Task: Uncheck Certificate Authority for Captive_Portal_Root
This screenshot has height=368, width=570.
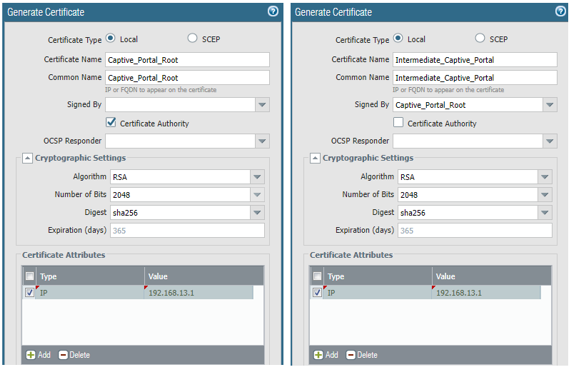Action: tap(111, 122)
